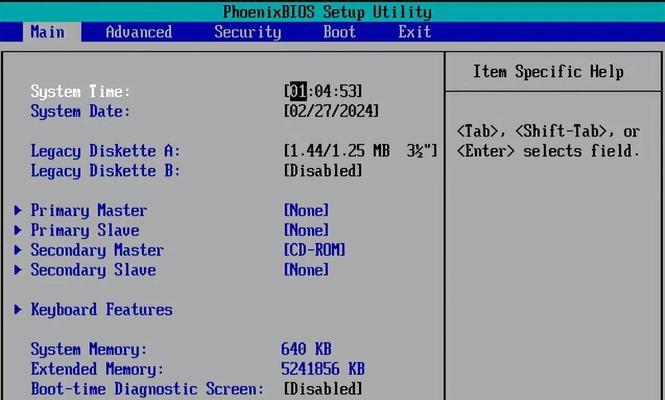
Task: Expand the Keyboard Features arrow
Action: [x=18, y=309]
